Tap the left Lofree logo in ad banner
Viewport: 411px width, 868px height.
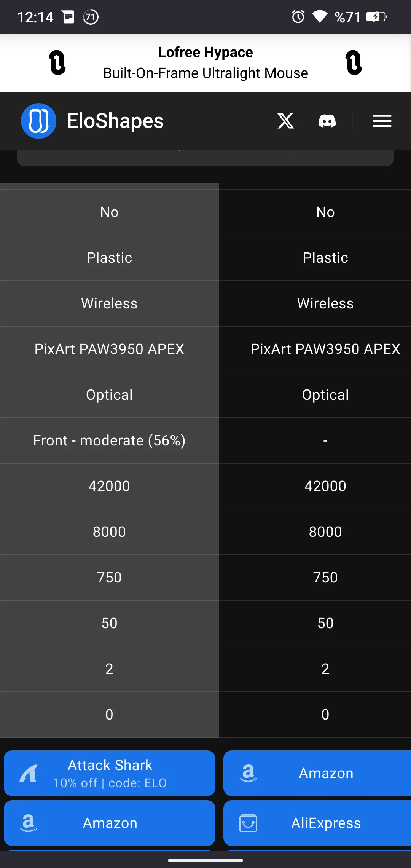pos(57,63)
